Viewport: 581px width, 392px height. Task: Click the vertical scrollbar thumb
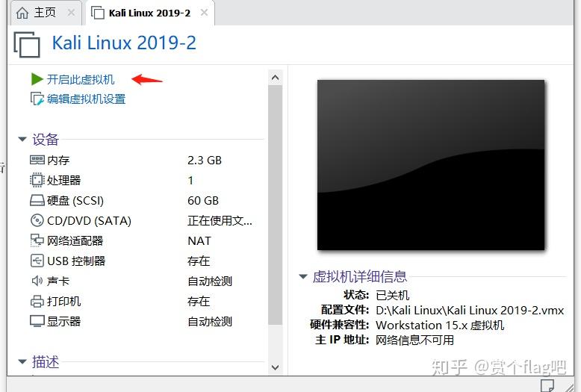tap(275, 205)
